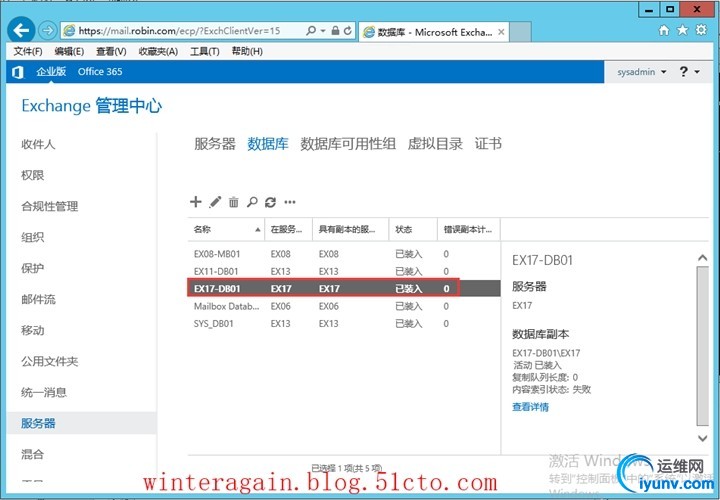Open the 编辑(E) menu
The height and width of the screenshot is (500, 720).
[x=69, y=51]
